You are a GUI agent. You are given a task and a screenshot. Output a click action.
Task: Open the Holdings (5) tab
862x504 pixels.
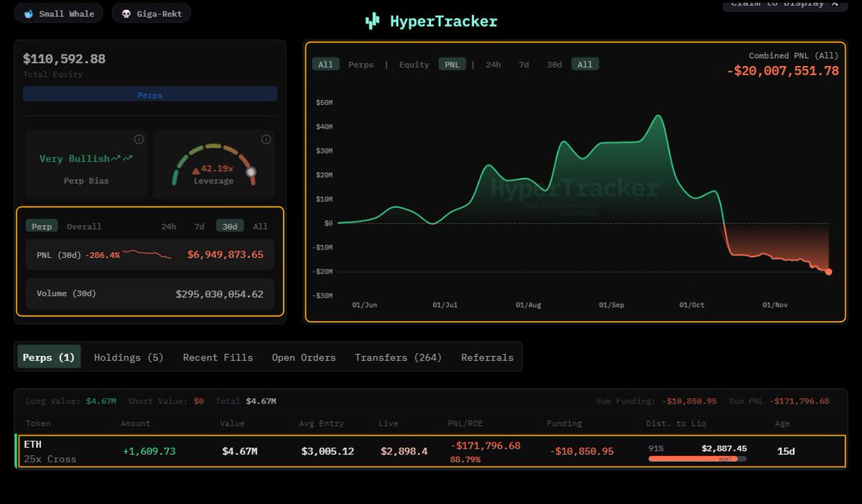coord(129,358)
